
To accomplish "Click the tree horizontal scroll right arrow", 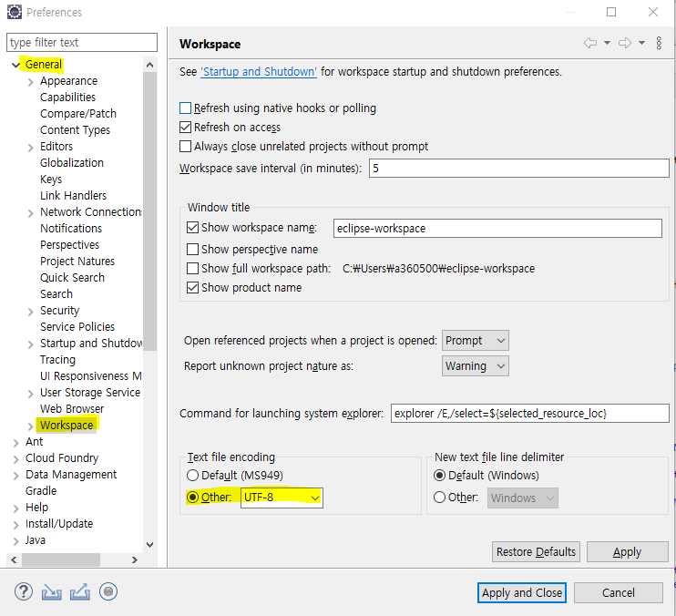I will pos(135,560).
